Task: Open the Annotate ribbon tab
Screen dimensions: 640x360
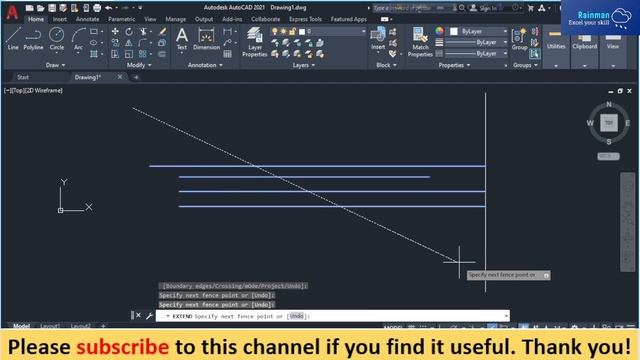Action: [87, 19]
